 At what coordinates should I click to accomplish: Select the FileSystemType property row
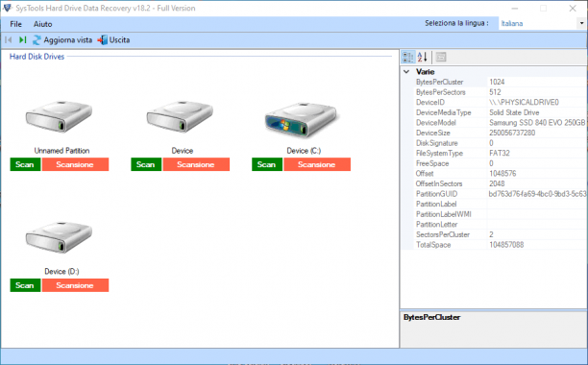coord(500,153)
